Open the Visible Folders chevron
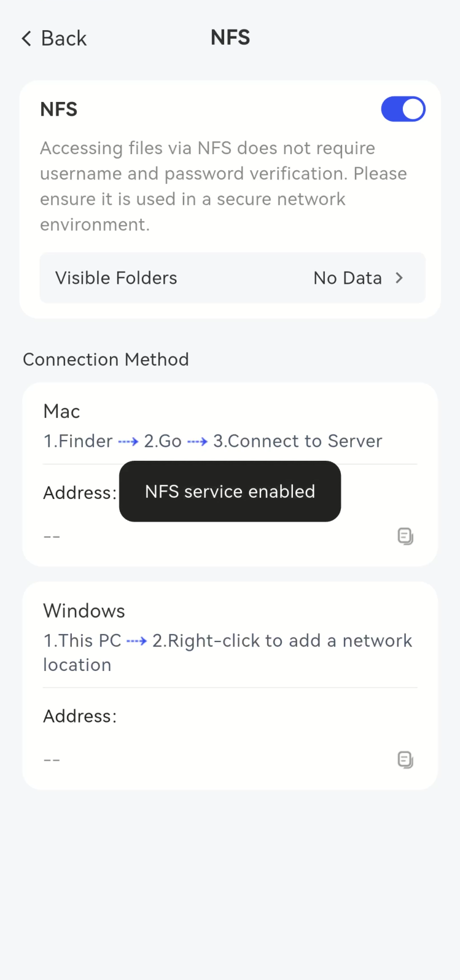This screenshot has height=980, width=460. coord(399,278)
